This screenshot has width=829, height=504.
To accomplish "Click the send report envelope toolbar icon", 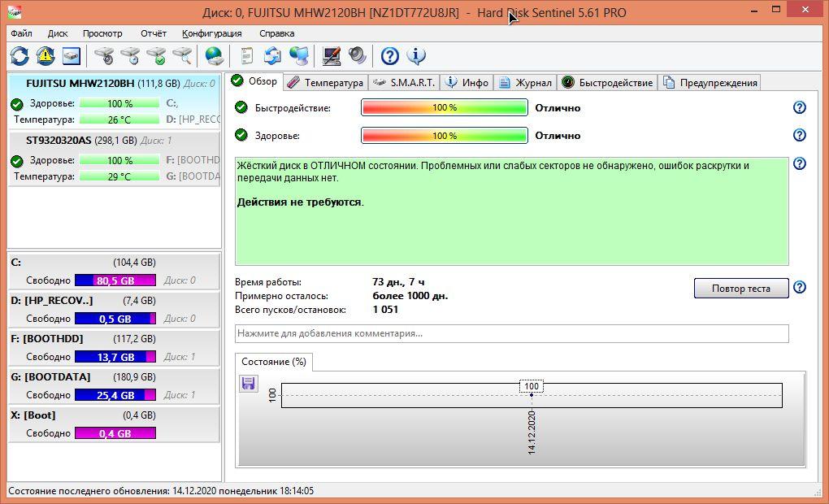I will pyautogui.click(x=273, y=55).
